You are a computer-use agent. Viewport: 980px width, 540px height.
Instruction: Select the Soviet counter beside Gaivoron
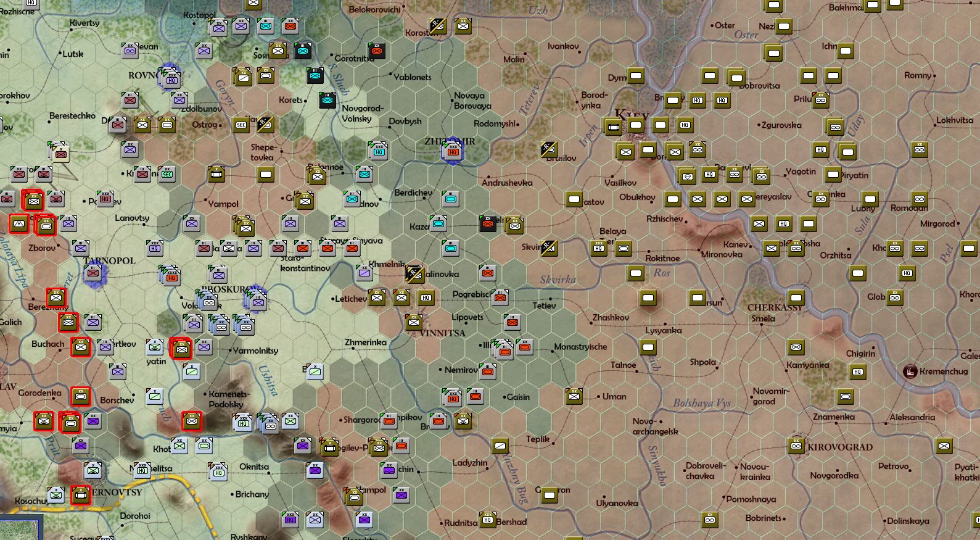(x=550, y=495)
